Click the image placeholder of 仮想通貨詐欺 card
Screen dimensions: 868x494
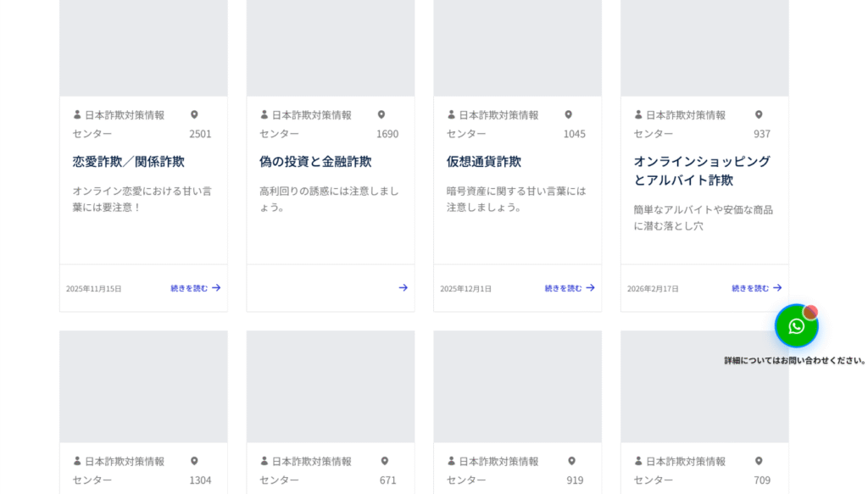(x=518, y=48)
